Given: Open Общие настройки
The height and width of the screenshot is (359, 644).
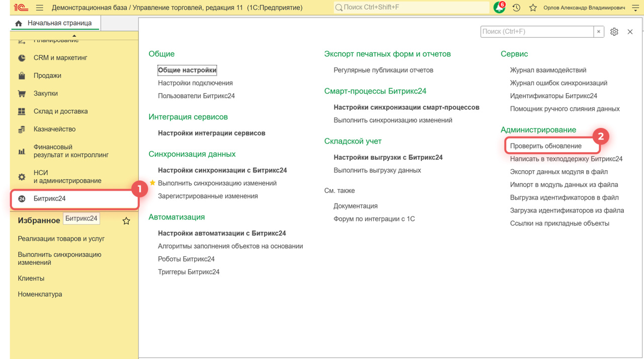Looking at the screenshot, I should [x=187, y=70].
